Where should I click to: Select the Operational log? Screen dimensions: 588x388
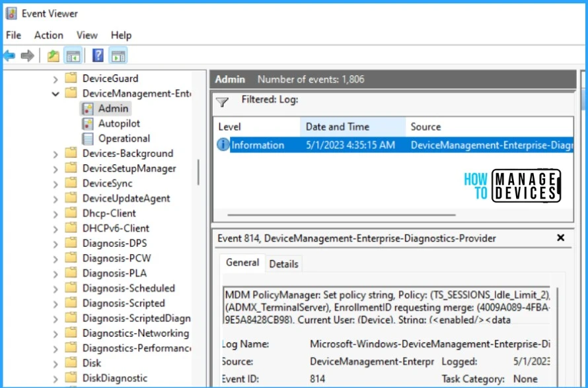click(124, 139)
